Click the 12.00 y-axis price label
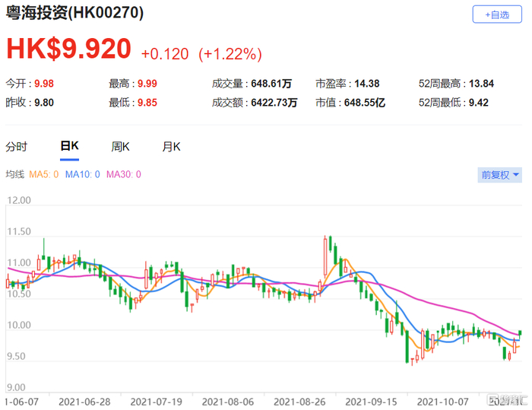This screenshot has height=410, width=532. click(x=19, y=200)
